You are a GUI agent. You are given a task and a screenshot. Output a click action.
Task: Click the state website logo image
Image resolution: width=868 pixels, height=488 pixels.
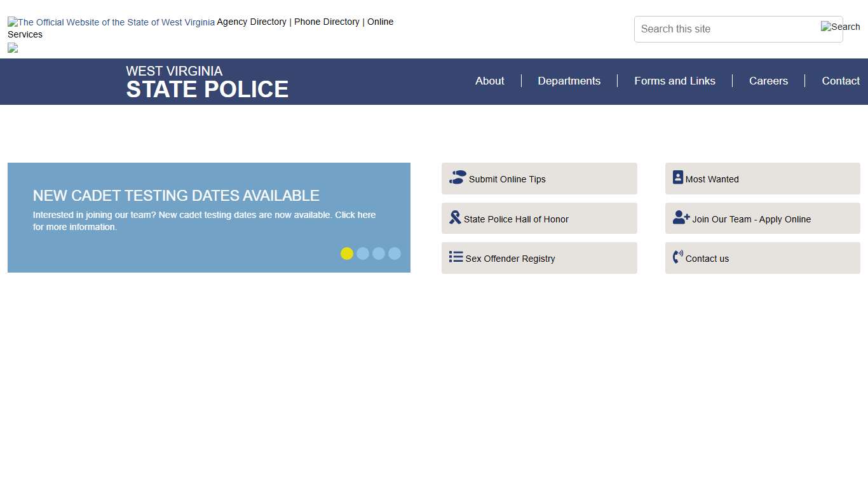111,22
